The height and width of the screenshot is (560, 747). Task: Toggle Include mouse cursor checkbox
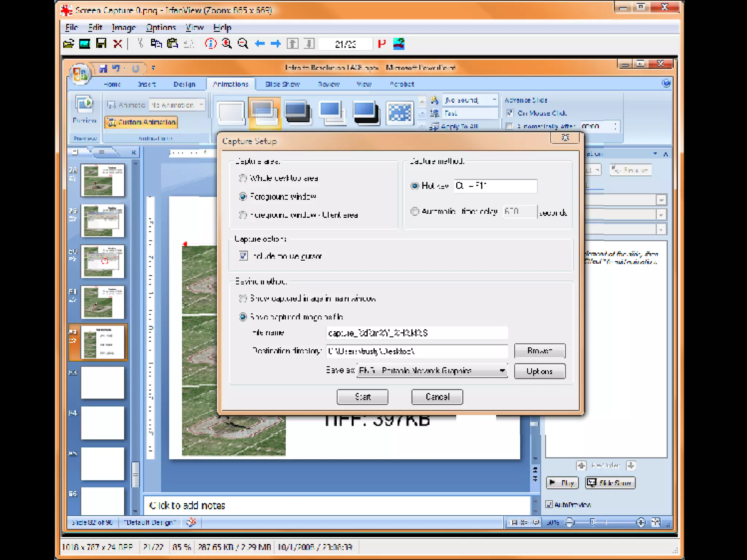tap(243, 256)
